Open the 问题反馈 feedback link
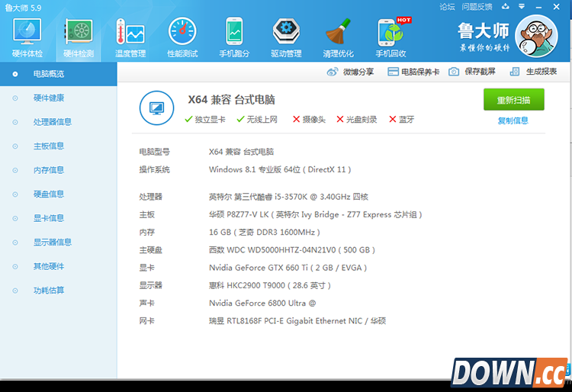The image size is (572, 392). click(x=477, y=7)
